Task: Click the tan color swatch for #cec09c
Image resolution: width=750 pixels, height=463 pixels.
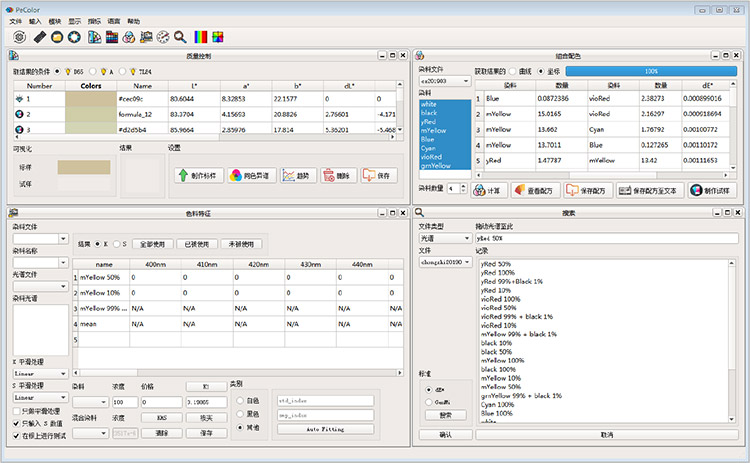Action: [90, 99]
